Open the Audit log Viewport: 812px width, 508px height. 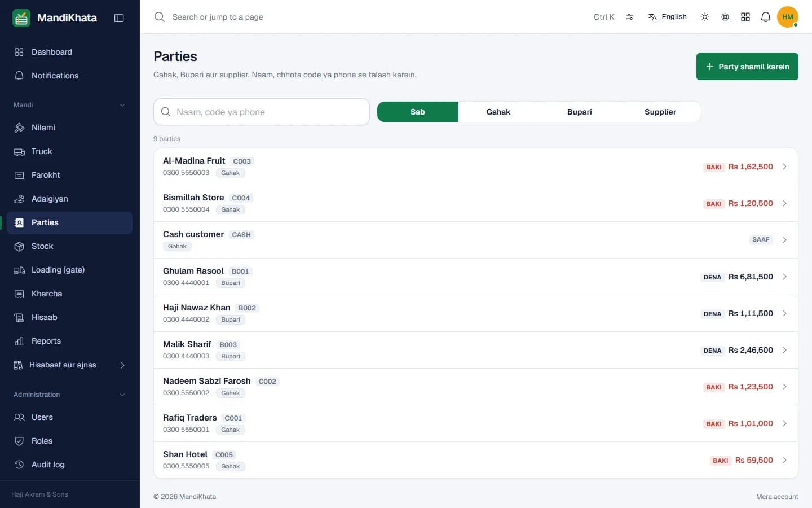(x=69, y=465)
